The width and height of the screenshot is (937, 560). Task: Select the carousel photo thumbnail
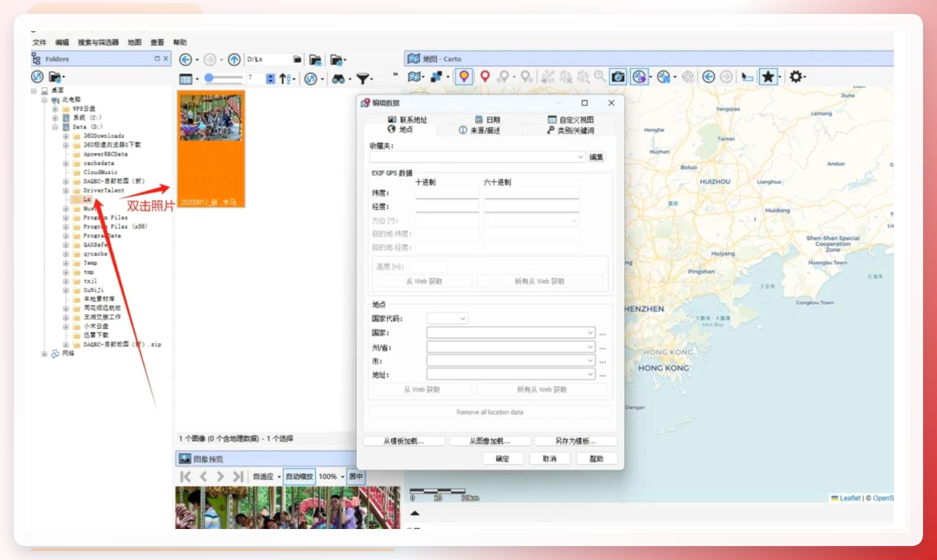click(x=211, y=149)
